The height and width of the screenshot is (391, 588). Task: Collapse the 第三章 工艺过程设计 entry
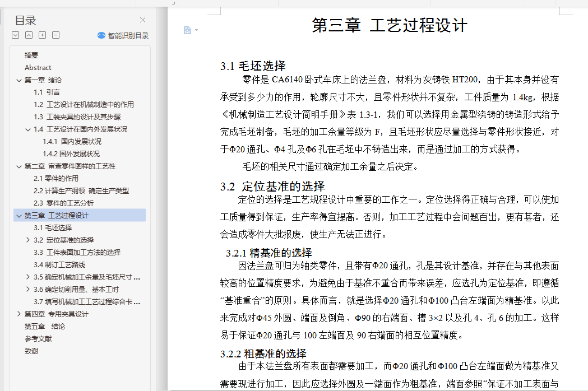coord(18,216)
